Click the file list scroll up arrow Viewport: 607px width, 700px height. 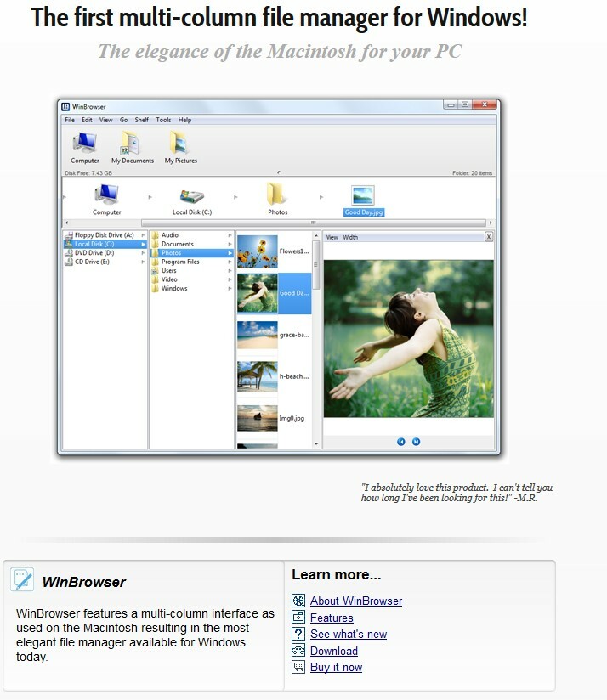(316, 235)
